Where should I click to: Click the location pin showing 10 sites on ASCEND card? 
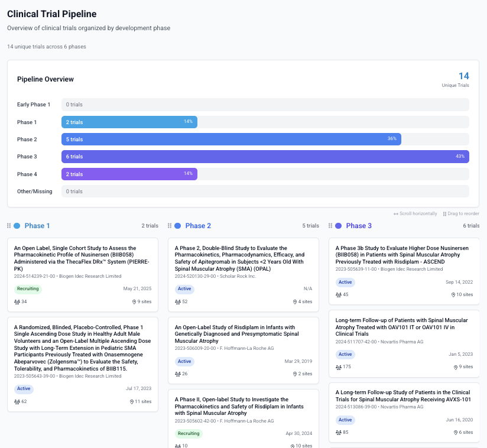(454, 294)
